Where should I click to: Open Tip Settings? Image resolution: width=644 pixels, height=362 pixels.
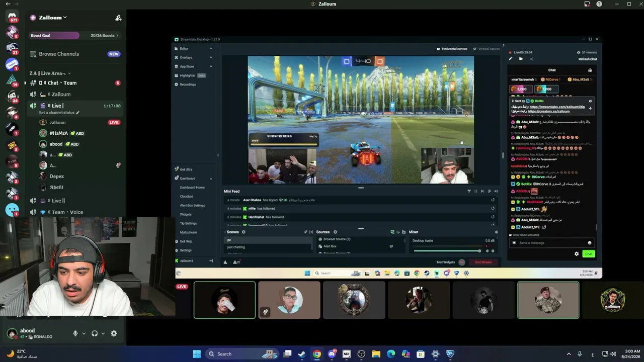click(x=189, y=223)
